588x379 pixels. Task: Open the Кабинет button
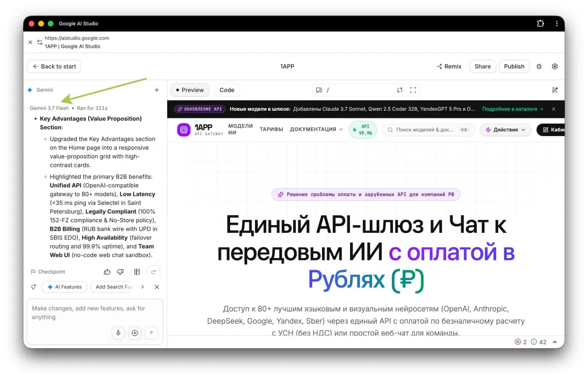coord(551,130)
